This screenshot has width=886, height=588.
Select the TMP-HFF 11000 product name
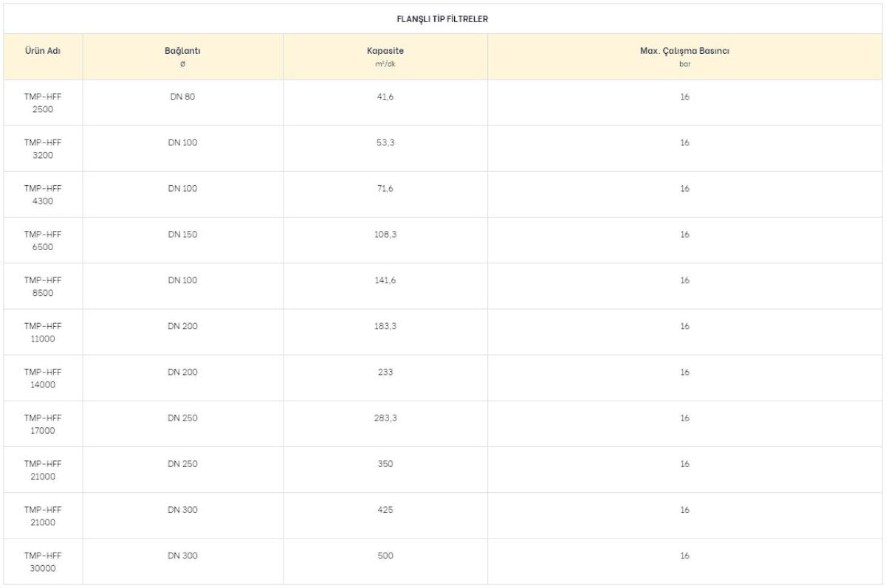point(43,332)
